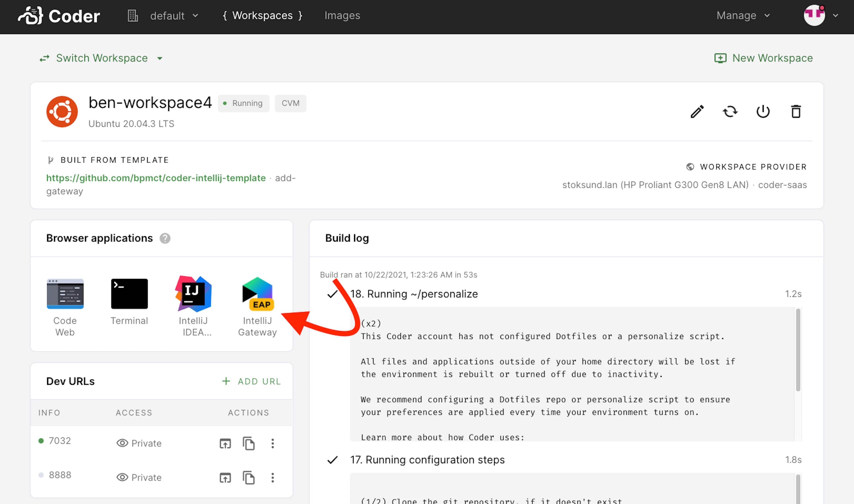Click the Browser applications help icon
Viewport: 854px width, 504px height.
click(x=165, y=238)
